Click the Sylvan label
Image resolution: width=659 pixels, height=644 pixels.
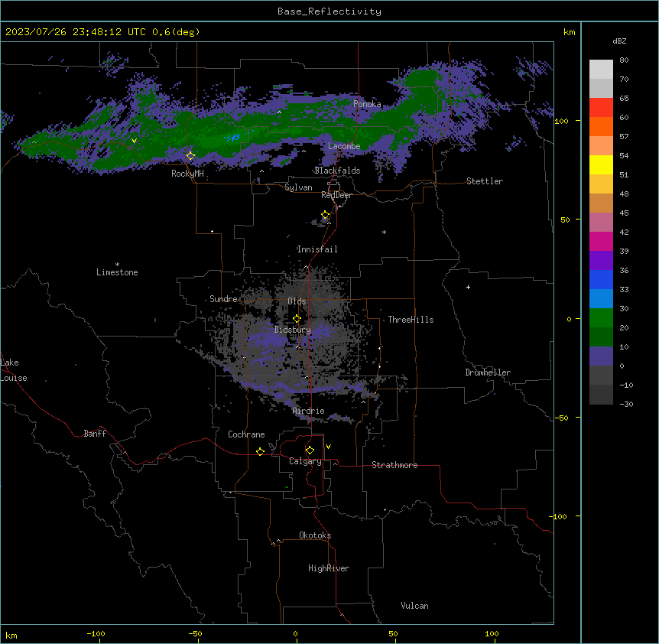click(x=298, y=187)
